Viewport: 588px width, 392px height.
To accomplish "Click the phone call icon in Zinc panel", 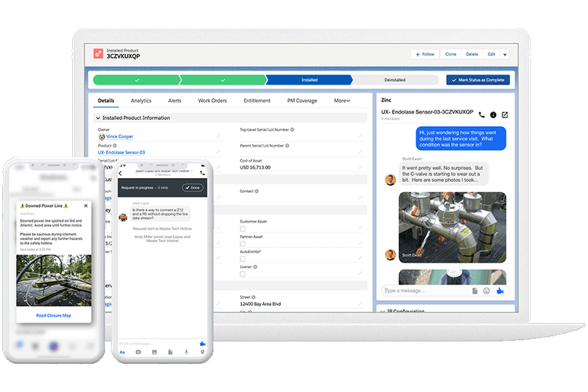I will (481, 114).
